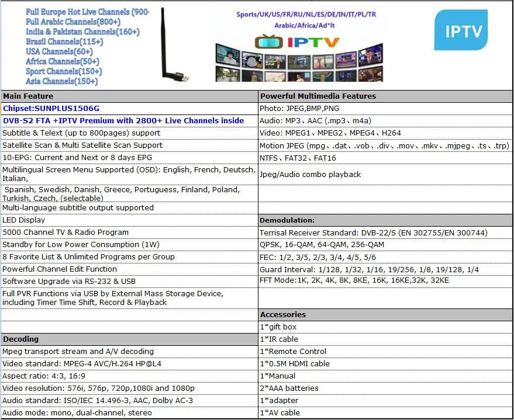The width and height of the screenshot is (514, 420).
Task: Click the 'Full Arabic Channels(800+)' text
Action: click(73, 22)
